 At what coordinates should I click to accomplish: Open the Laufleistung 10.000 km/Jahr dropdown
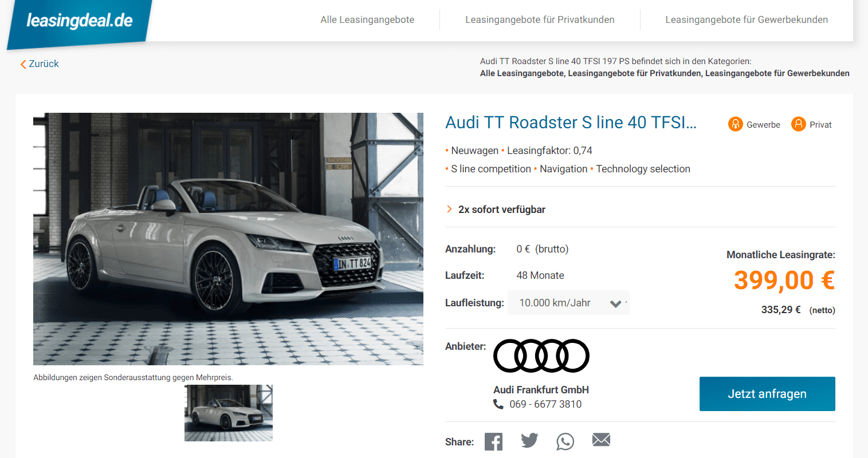pos(568,303)
